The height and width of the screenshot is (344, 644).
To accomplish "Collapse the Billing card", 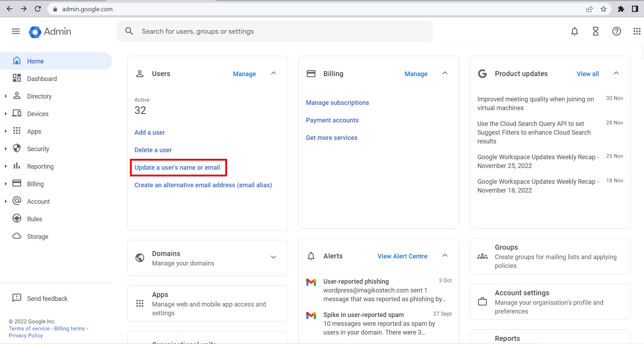I will [445, 73].
